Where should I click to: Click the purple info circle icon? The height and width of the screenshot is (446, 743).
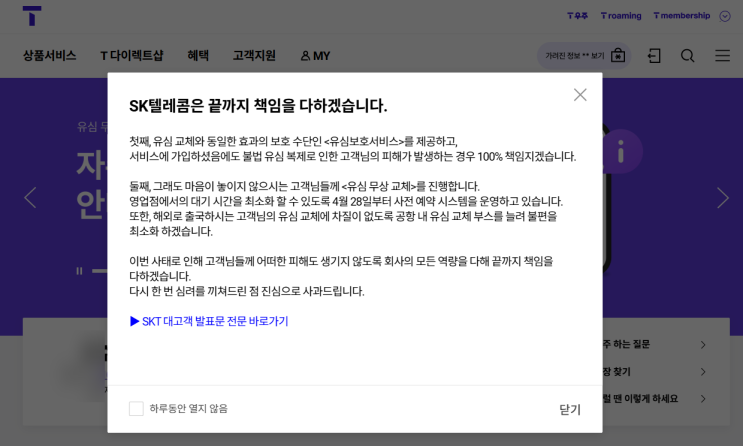pyautogui.click(x=622, y=152)
